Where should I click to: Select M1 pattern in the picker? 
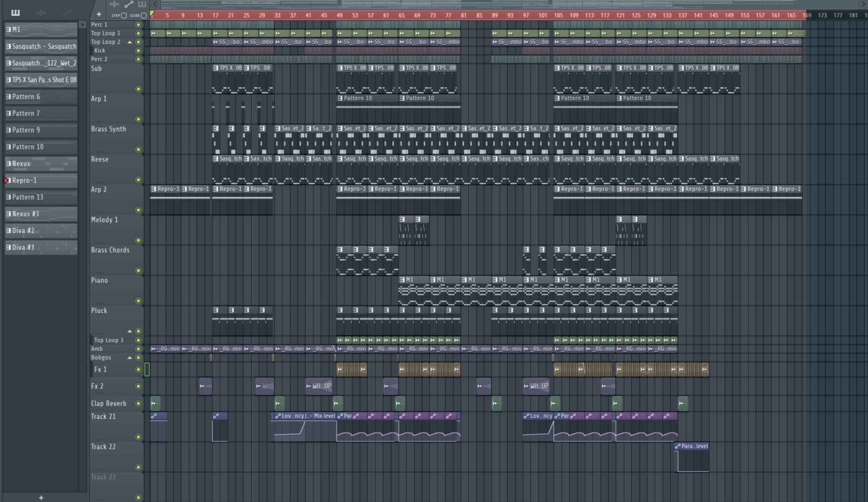point(41,29)
